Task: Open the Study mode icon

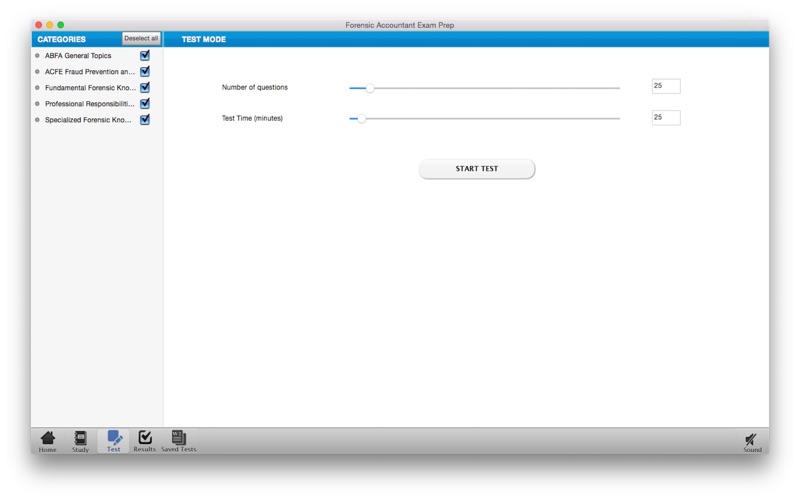Action: pos(80,441)
